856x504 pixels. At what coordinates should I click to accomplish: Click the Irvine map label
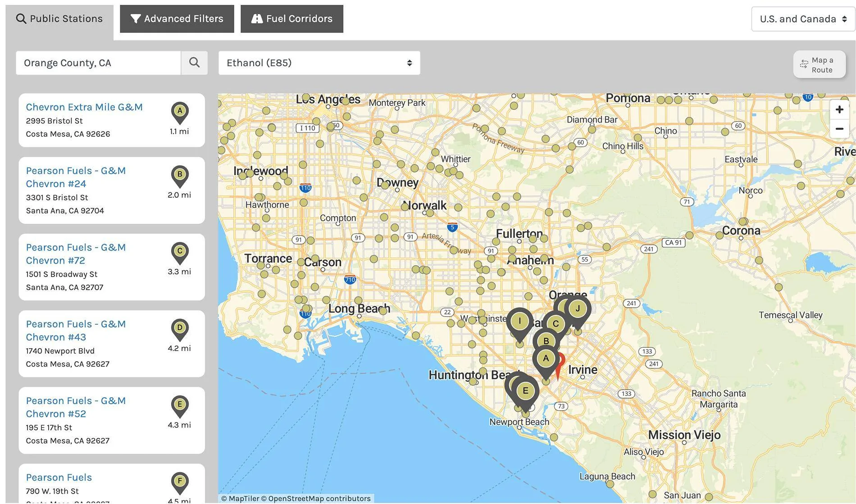583,370
